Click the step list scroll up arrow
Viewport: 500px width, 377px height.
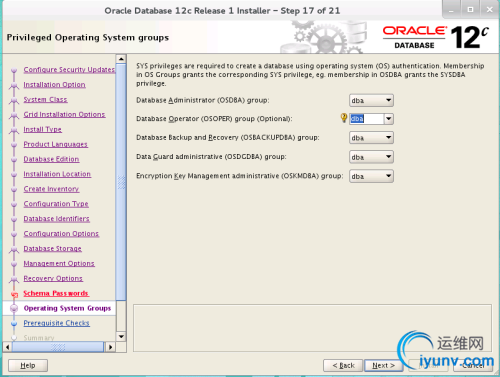click(121, 59)
